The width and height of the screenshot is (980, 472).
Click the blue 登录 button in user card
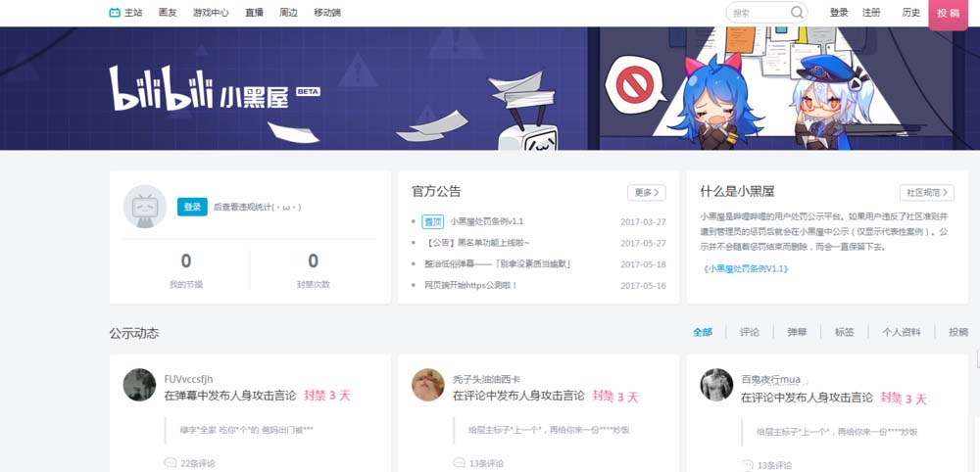click(x=192, y=207)
